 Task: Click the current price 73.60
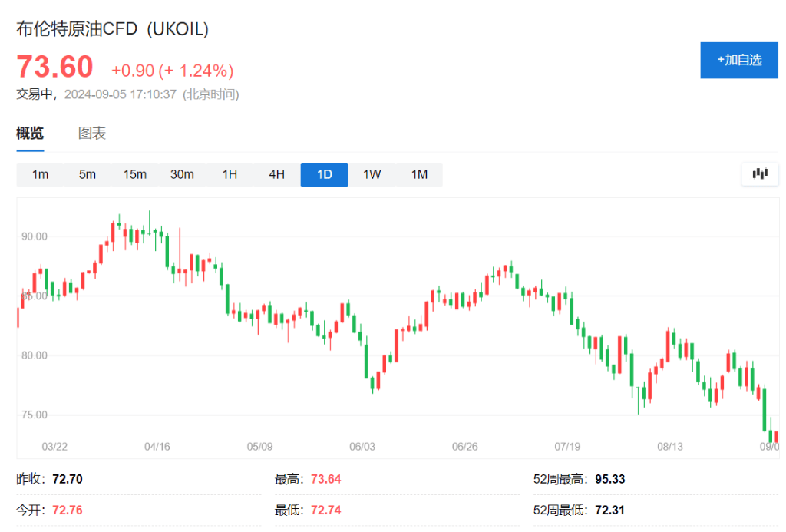tap(54, 67)
